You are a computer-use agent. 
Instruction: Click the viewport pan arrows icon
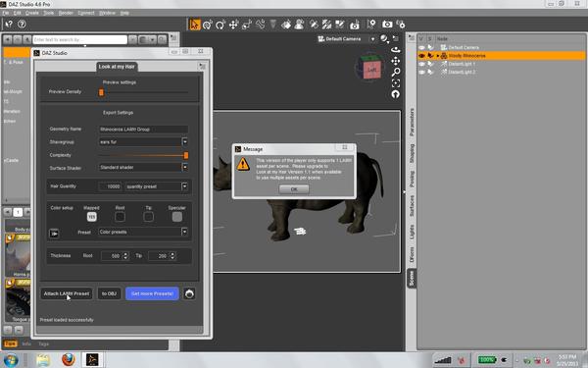[395, 61]
